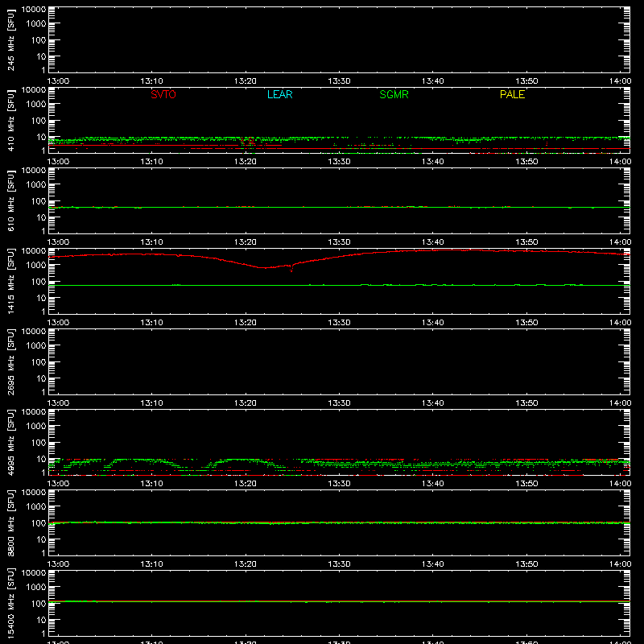Select the 8800 MHz [SFU] axis label

(11, 522)
